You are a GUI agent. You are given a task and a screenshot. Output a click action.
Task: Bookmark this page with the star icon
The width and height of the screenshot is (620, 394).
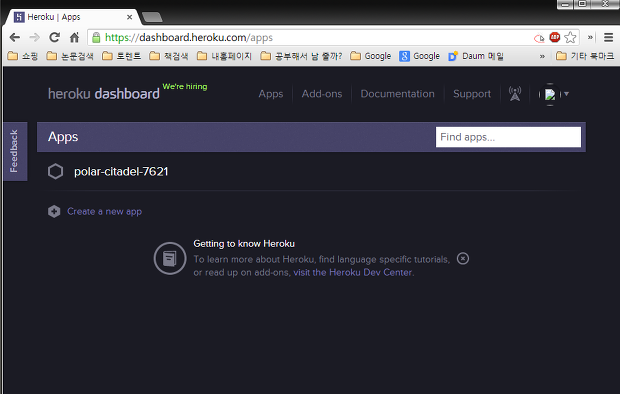tap(570, 38)
